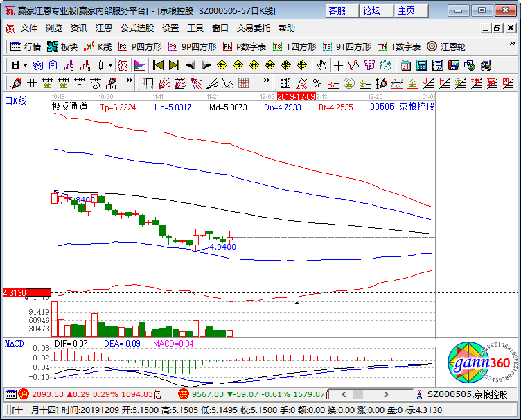Expand the top toolbar overflow chevron
The image size is (521, 420).
(513, 44)
